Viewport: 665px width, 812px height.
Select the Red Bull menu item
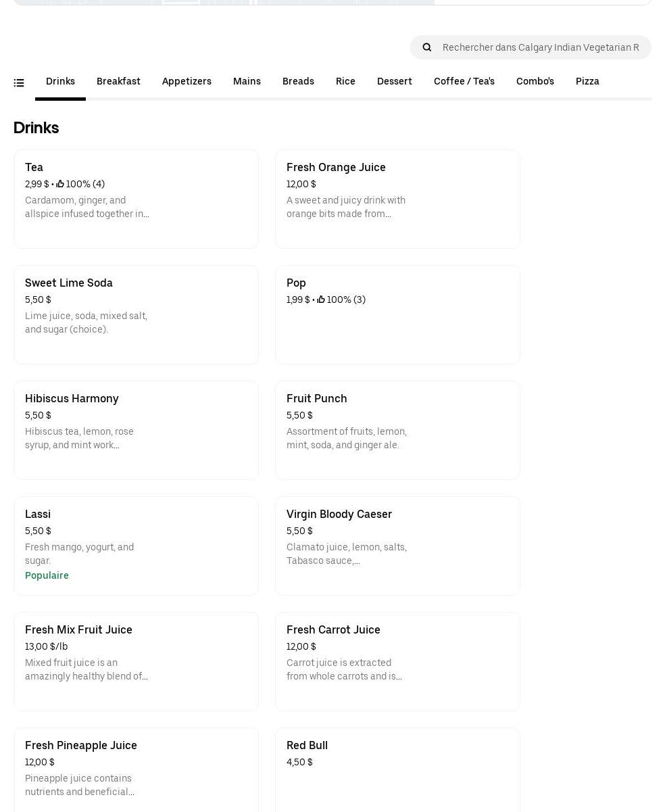point(397,769)
